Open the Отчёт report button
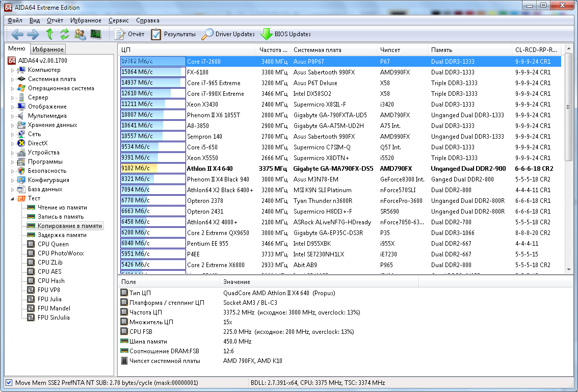 [x=129, y=34]
